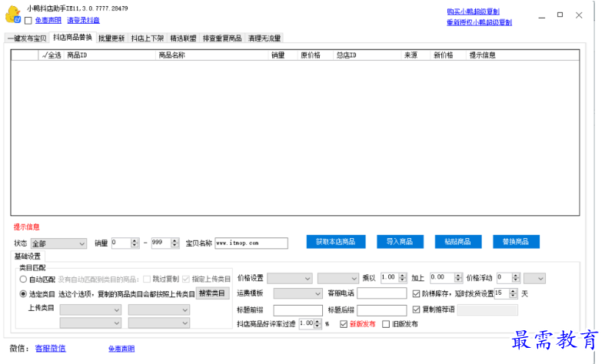Click the 搜索类目 button
The height and width of the screenshot is (364, 605).
click(x=212, y=293)
